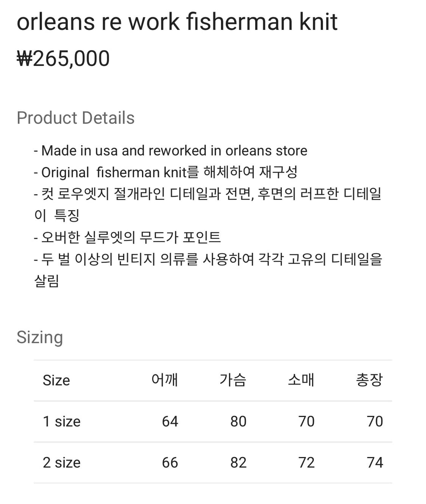Select the 1 size row label
The image size is (426, 504).
click(x=62, y=421)
